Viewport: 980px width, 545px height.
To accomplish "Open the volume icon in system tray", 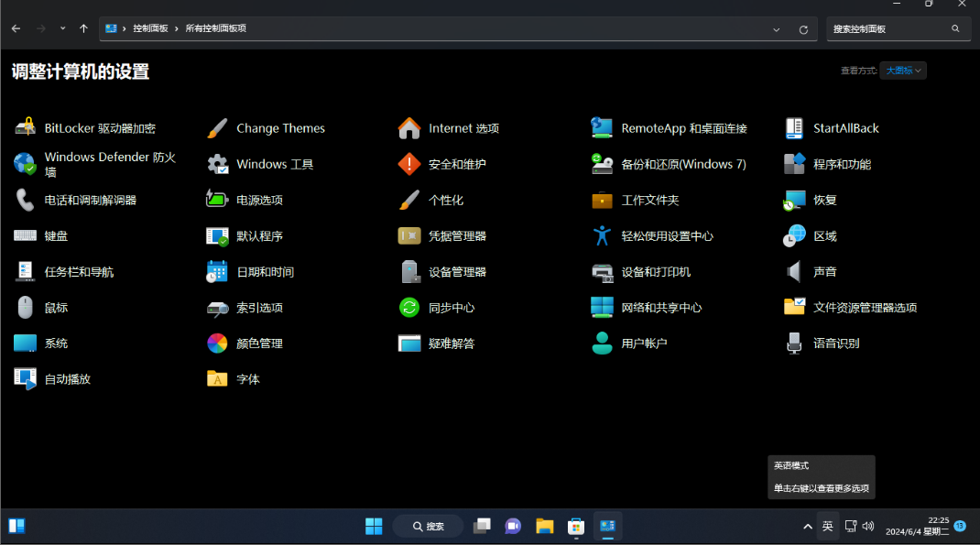I will point(868,527).
